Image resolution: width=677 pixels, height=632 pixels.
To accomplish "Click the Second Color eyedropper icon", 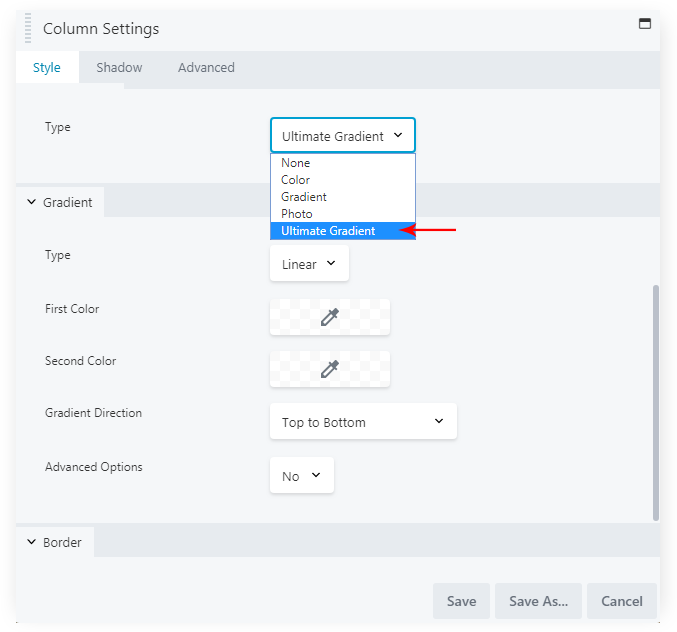I will [x=329, y=369].
